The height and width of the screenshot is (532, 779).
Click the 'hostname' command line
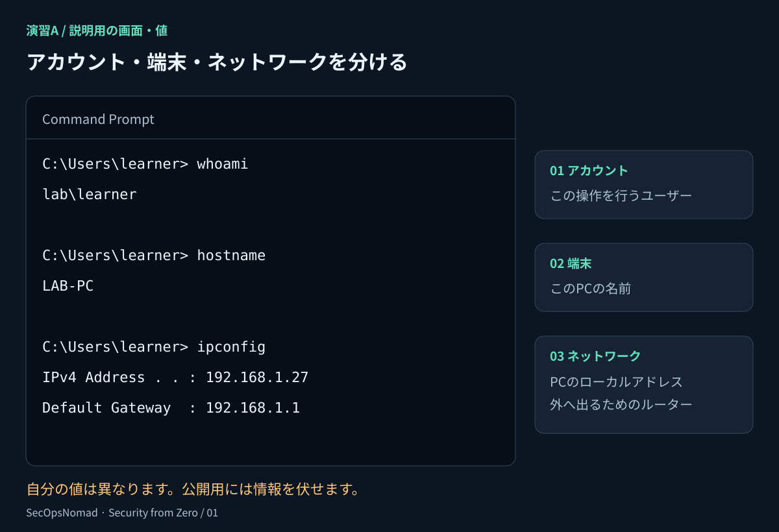click(x=154, y=256)
